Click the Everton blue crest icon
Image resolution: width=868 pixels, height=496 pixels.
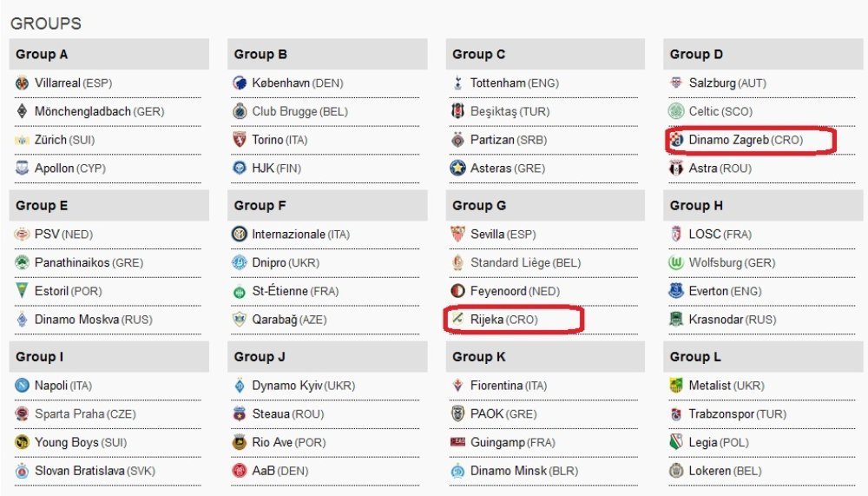click(x=676, y=291)
